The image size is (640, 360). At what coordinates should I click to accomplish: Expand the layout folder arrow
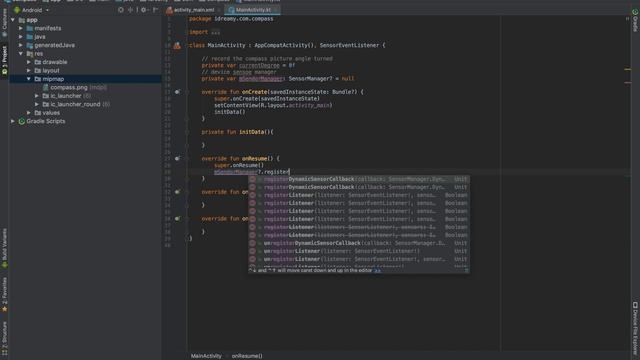tap(29, 71)
